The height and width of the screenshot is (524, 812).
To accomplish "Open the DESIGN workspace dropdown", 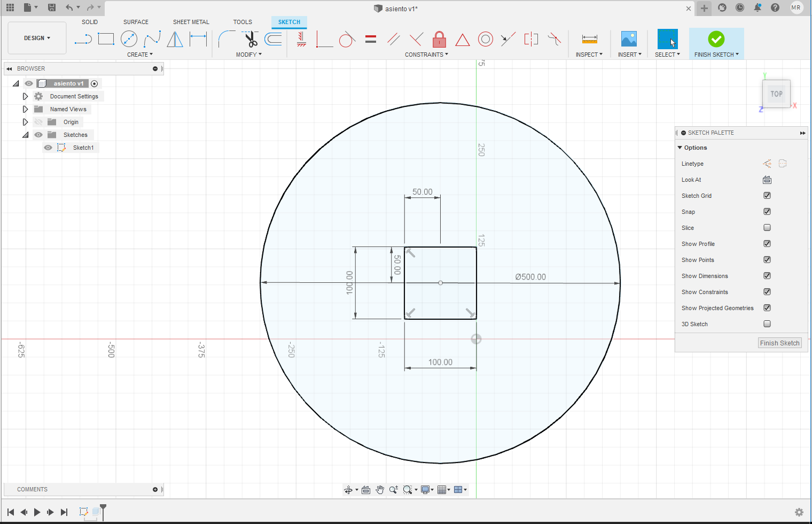I will point(37,38).
